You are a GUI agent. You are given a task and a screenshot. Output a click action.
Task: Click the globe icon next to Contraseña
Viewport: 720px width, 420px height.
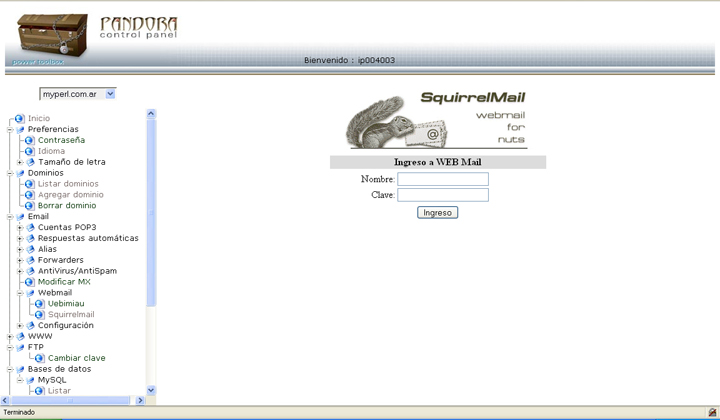coord(30,140)
